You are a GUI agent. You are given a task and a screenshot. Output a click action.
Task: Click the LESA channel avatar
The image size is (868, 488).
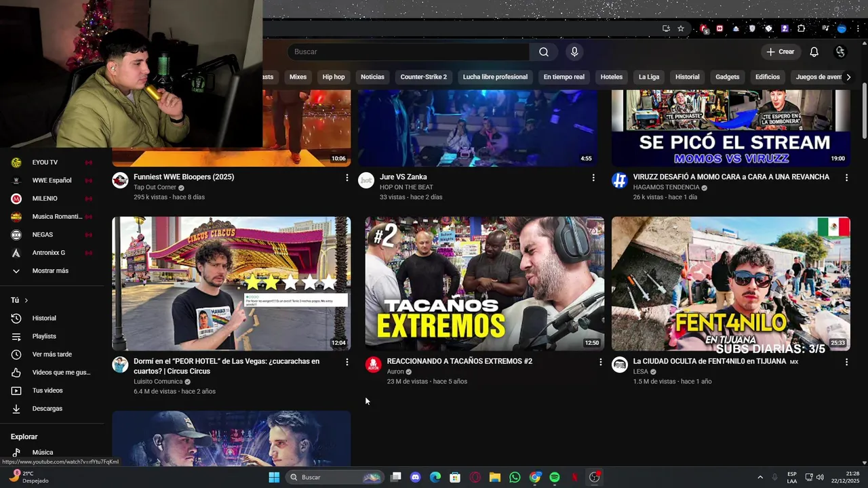click(x=620, y=365)
